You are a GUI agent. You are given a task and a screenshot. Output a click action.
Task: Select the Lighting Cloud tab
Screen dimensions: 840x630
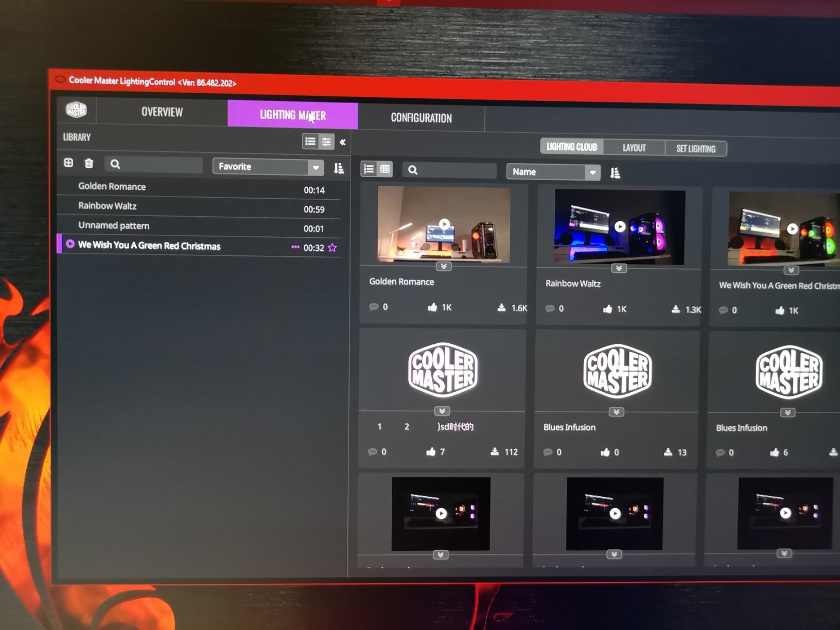[x=571, y=147]
